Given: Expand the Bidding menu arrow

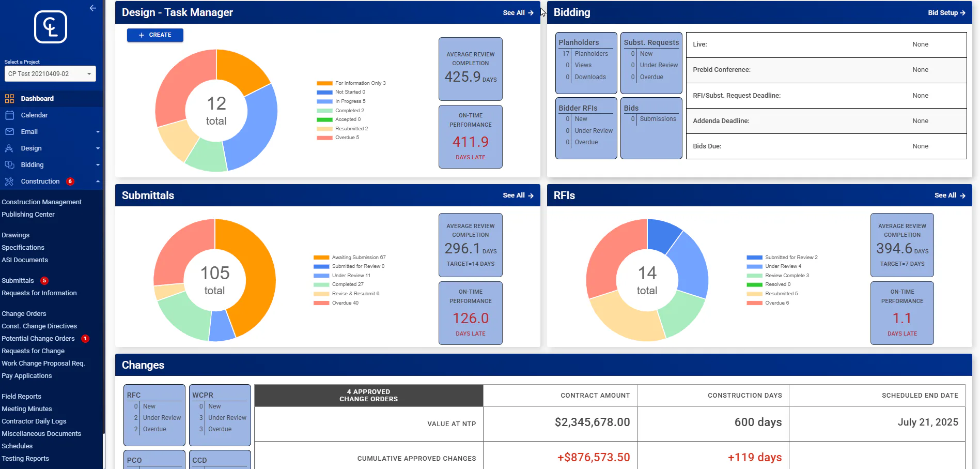Looking at the screenshot, I should pos(98,165).
